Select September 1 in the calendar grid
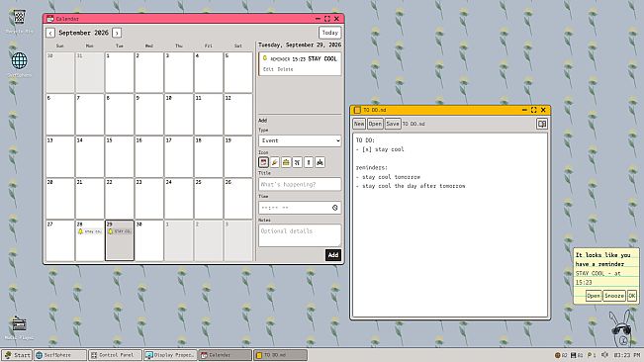The width and height of the screenshot is (644, 362). tap(119, 72)
